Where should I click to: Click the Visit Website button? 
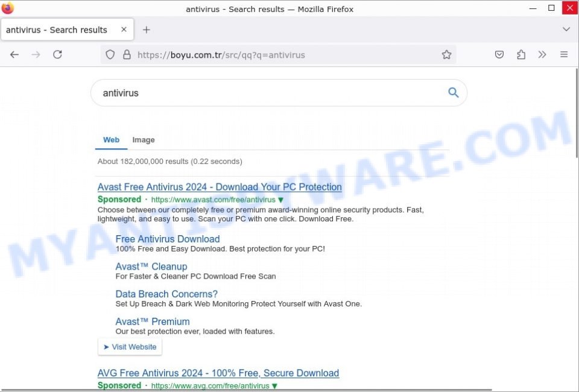tap(130, 347)
